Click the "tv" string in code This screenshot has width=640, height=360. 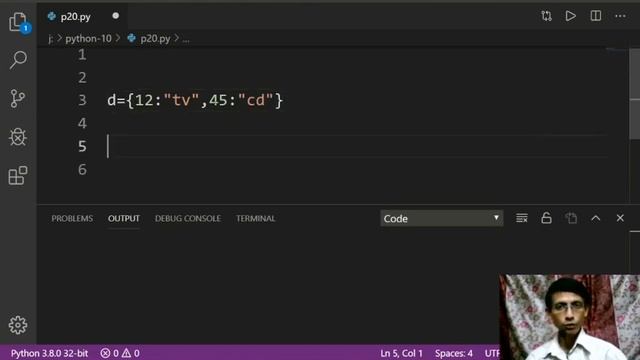pos(181,100)
